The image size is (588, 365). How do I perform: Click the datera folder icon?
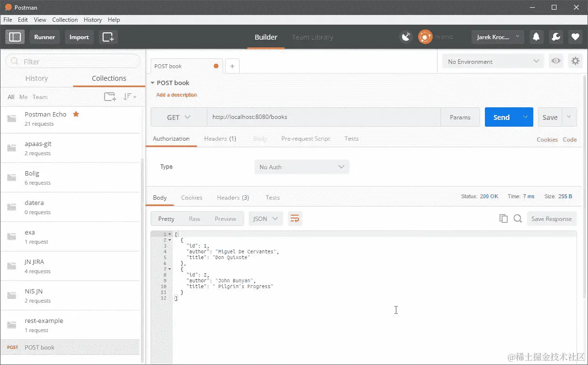[12, 207]
